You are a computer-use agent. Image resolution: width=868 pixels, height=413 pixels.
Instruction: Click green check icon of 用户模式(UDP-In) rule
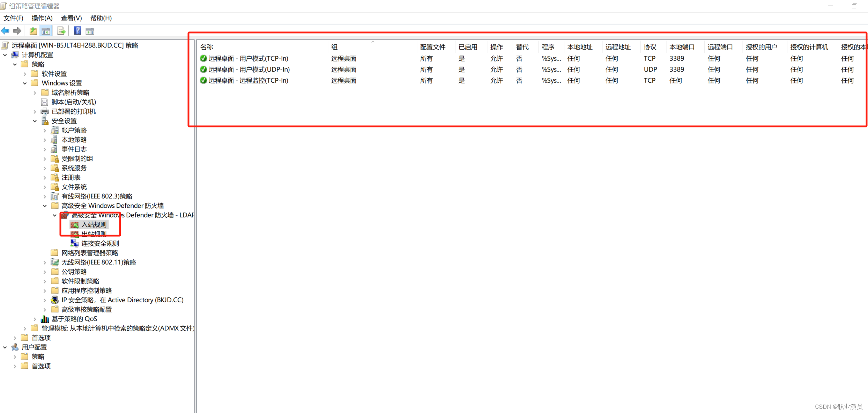203,69
